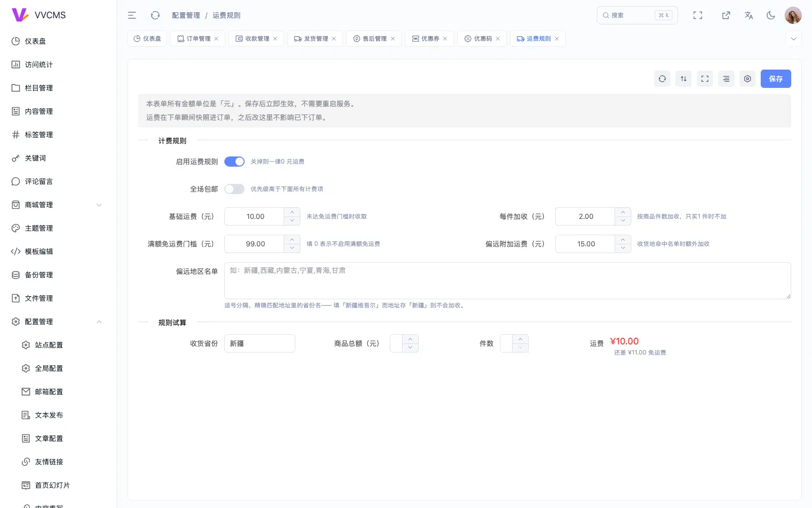Image resolution: width=812 pixels, height=508 pixels.
Task: Save the shipping rules with 保存
Action: pyautogui.click(x=775, y=79)
